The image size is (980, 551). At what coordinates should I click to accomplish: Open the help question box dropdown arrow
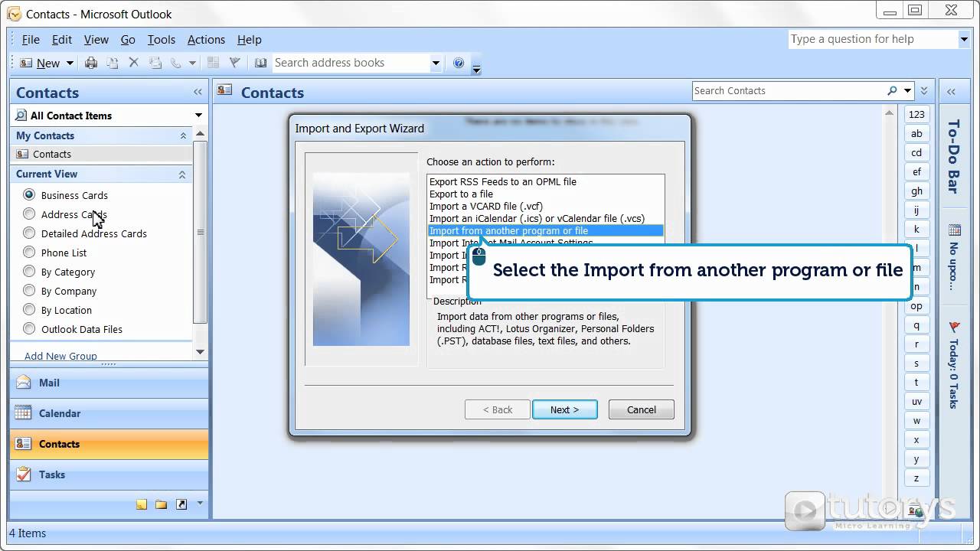point(964,39)
